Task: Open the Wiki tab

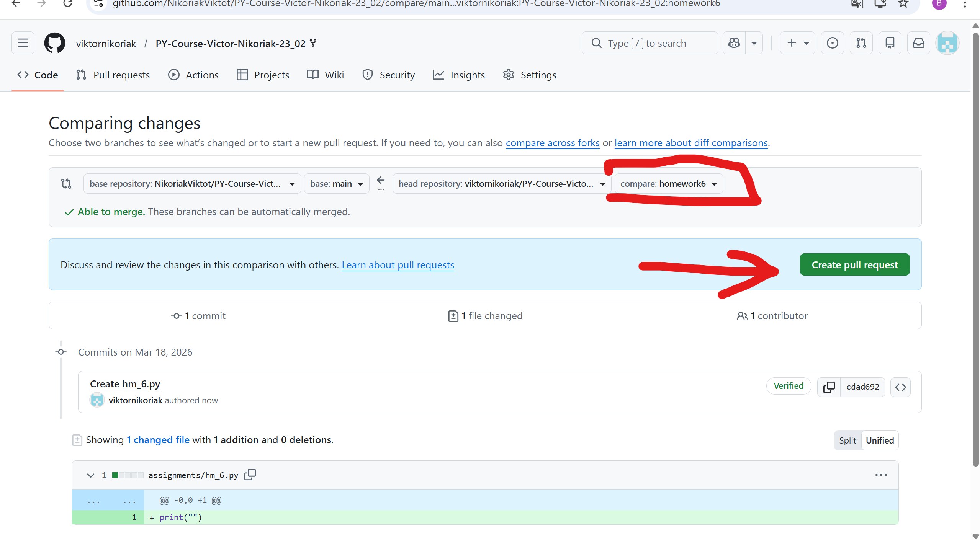Action: tap(326, 75)
